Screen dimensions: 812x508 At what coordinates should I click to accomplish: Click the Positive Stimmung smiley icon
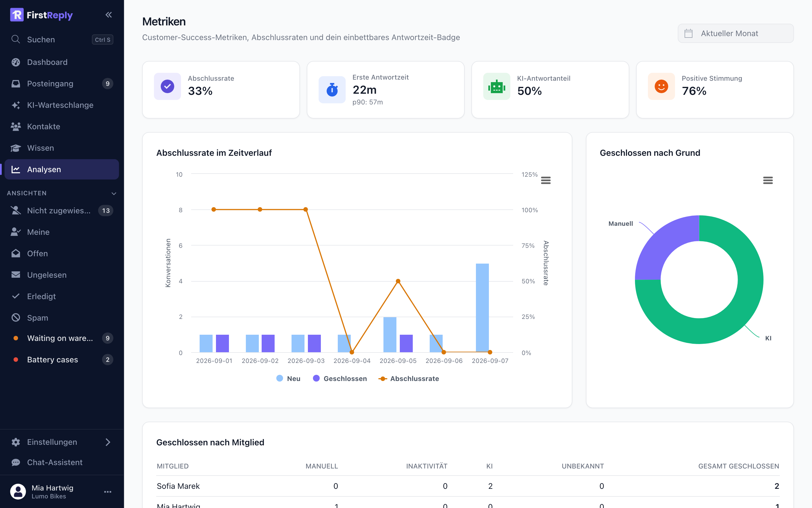coord(661,86)
